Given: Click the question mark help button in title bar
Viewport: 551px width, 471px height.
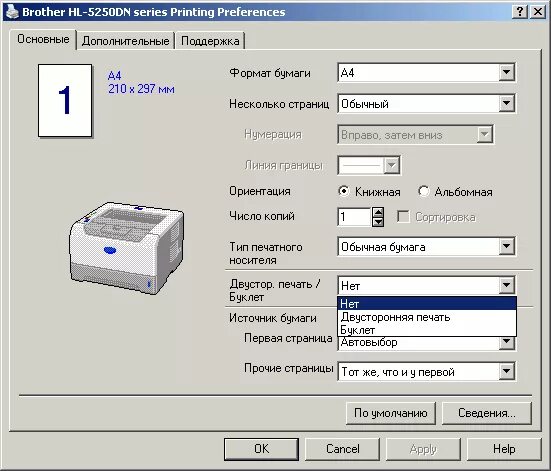Looking at the screenshot, I should (520, 12).
